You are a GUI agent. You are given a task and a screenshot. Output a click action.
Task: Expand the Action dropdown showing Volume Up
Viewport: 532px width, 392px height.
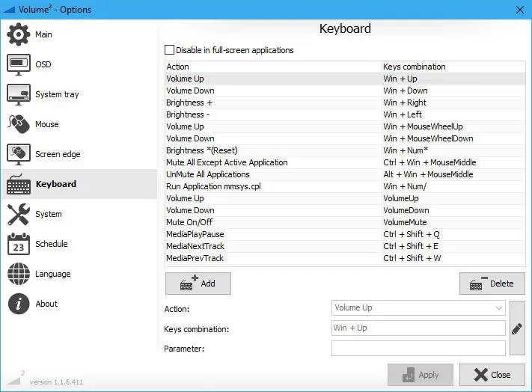tap(418, 307)
